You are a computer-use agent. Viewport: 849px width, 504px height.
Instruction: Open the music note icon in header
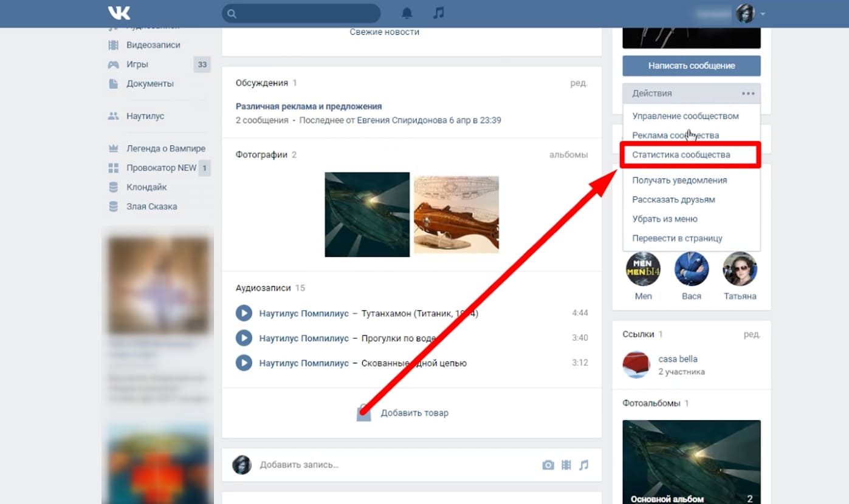pyautogui.click(x=438, y=13)
